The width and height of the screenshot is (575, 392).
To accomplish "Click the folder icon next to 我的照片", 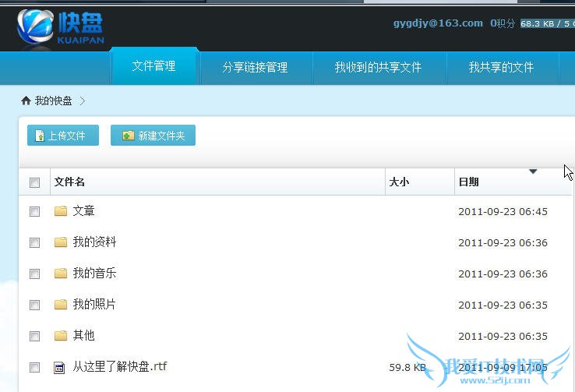I will (61, 305).
